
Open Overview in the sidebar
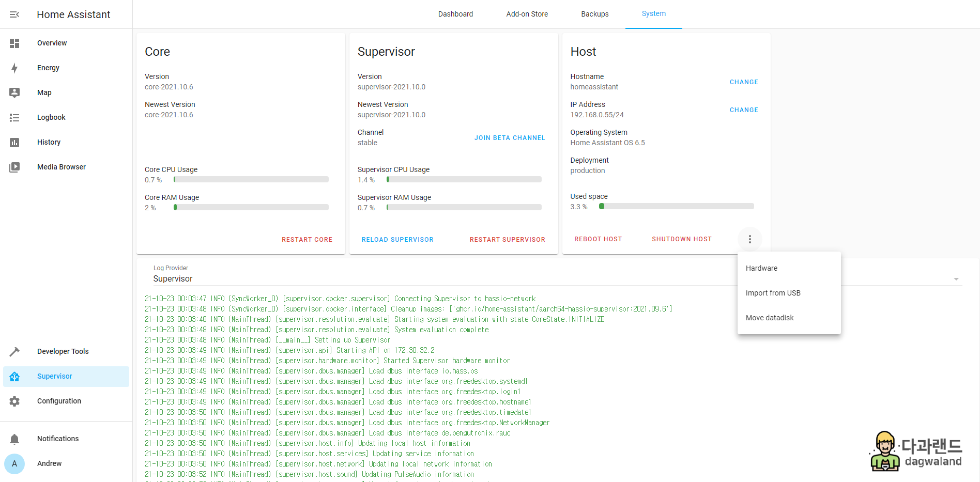click(66, 43)
